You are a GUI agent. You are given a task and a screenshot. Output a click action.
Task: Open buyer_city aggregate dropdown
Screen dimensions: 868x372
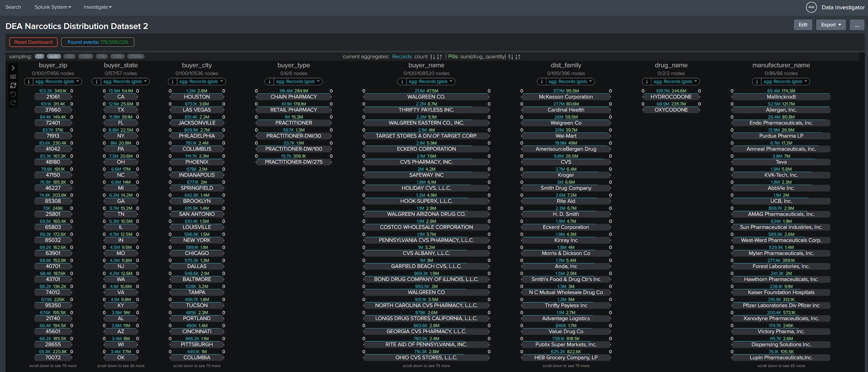[201, 81]
